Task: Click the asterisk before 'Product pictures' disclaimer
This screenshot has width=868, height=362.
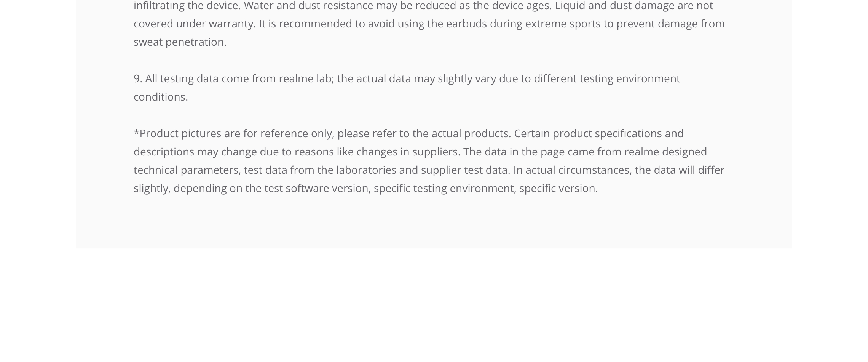Action: click(136, 131)
